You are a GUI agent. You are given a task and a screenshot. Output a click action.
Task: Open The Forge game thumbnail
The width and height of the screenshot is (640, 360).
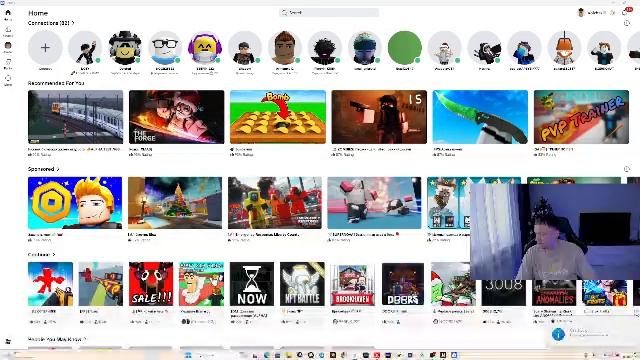pyautogui.click(x=176, y=117)
